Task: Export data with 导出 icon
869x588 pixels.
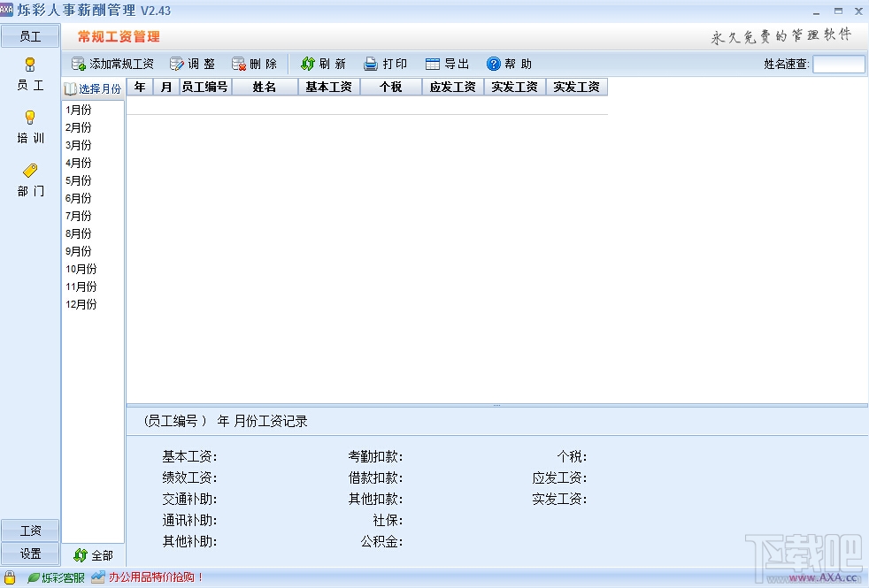Action: [x=432, y=65]
